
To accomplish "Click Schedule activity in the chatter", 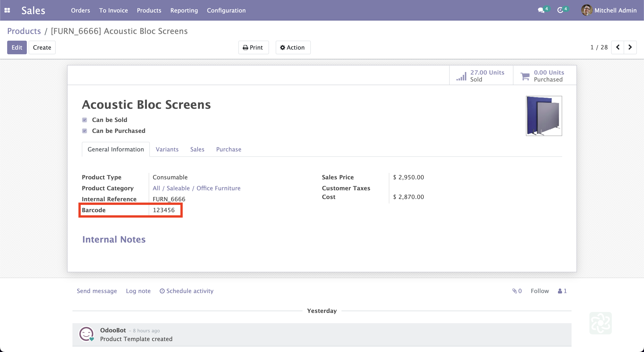I will pos(186,291).
